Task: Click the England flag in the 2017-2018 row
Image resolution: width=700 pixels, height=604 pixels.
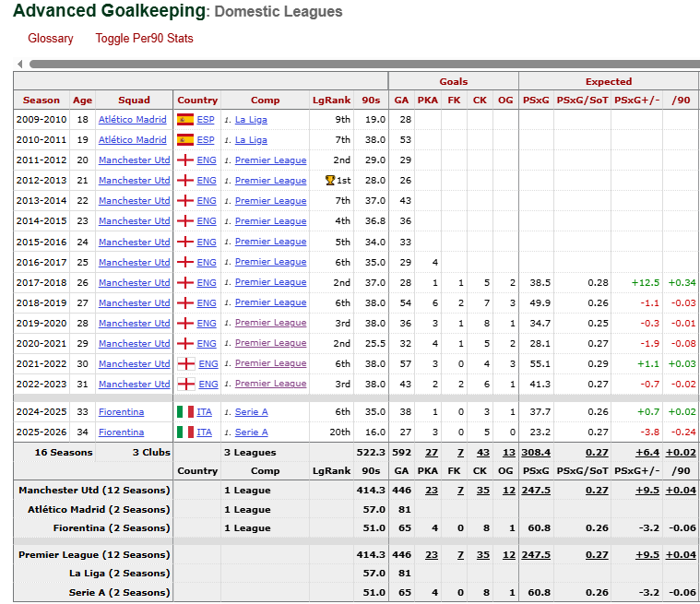Action: (x=184, y=282)
